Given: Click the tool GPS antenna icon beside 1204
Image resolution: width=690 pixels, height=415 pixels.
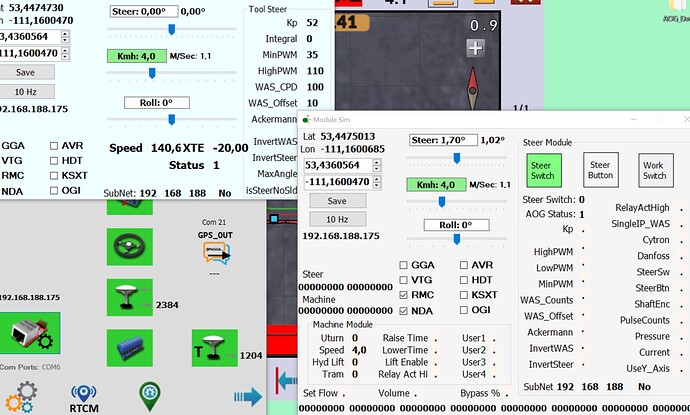Looking at the screenshot, I should (215, 348).
